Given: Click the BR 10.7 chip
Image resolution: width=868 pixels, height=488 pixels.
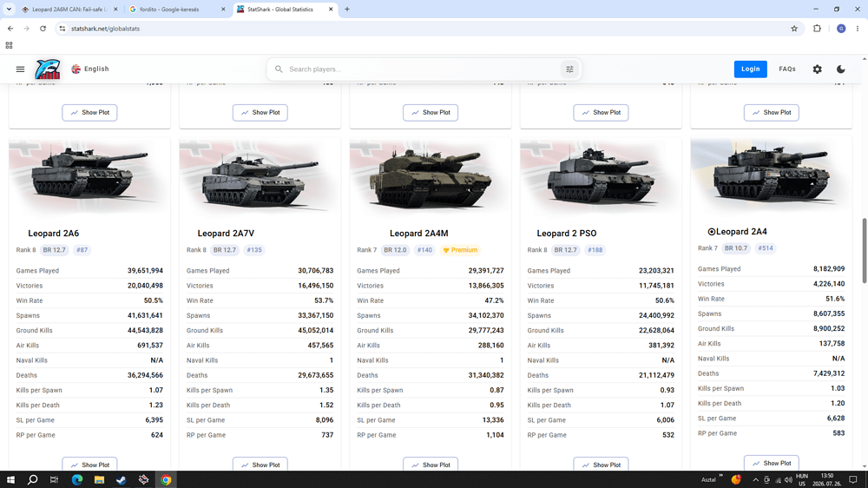Looking at the screenshot, I should click(x=736, y=248).
